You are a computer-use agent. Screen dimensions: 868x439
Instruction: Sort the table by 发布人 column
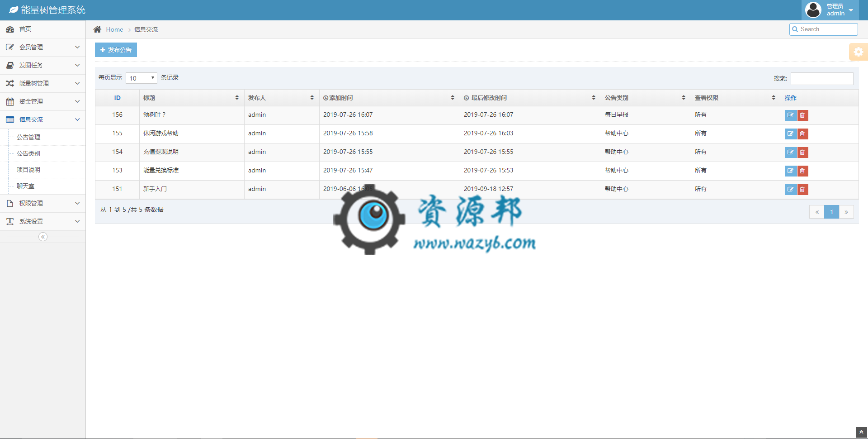pyautogui.click(x=282, y=98)
